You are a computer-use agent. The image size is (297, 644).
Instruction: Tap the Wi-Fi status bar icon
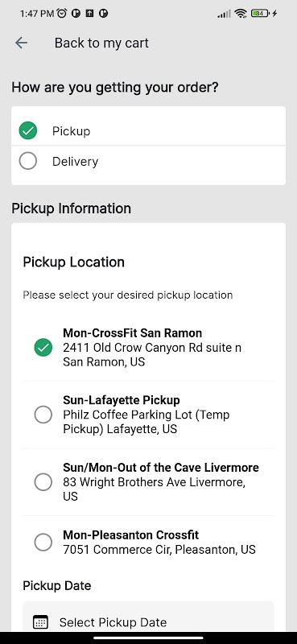pos(241,14)
